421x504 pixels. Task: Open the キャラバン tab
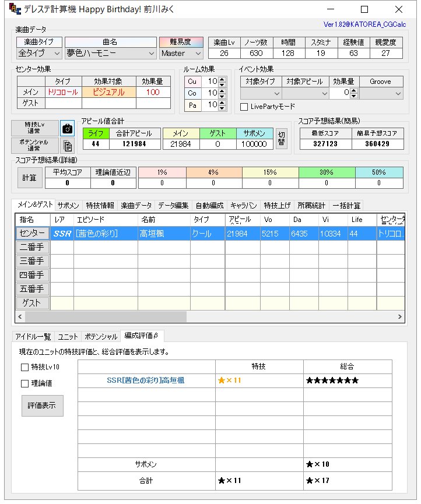(x=244, y=206)
